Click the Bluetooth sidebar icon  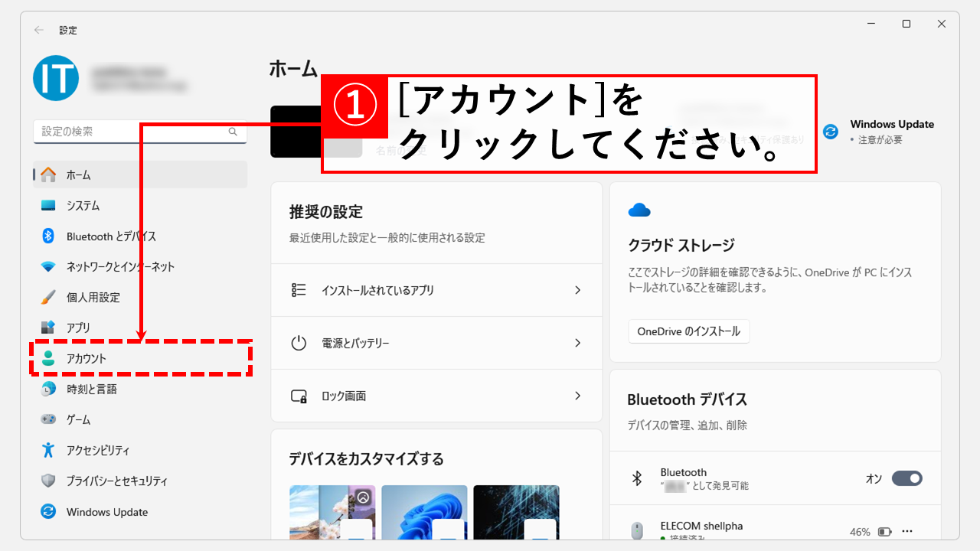[x=48, y=236]
